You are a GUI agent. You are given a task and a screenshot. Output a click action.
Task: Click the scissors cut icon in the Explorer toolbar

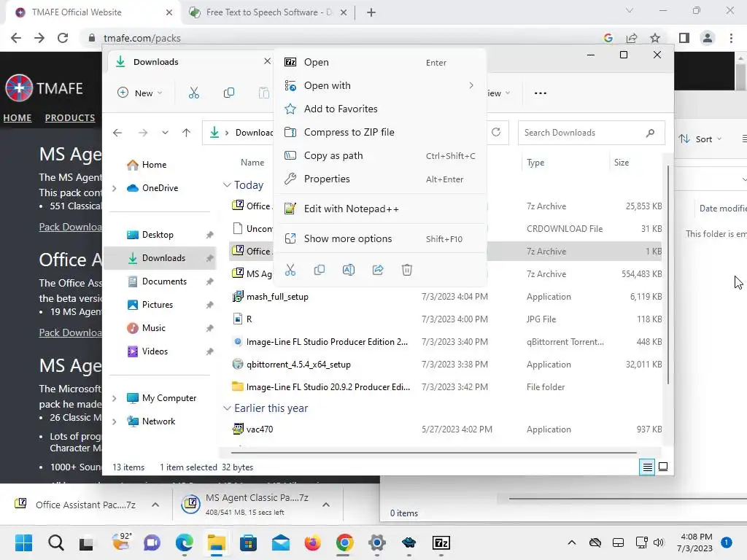tap(194, 93)
